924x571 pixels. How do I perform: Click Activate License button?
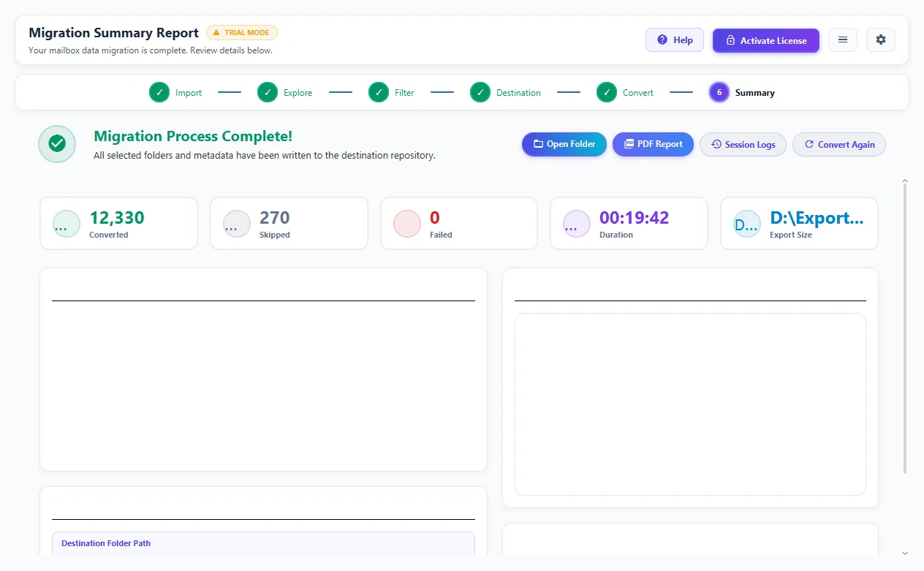(765, 40)
